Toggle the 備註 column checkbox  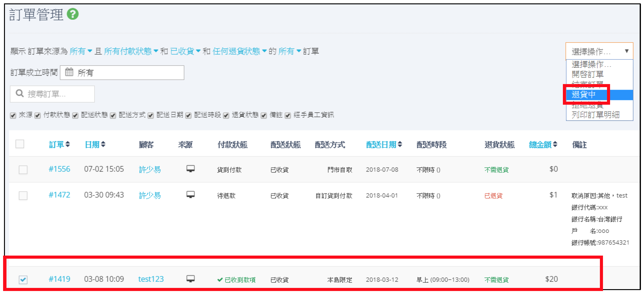tap(264, 115)
